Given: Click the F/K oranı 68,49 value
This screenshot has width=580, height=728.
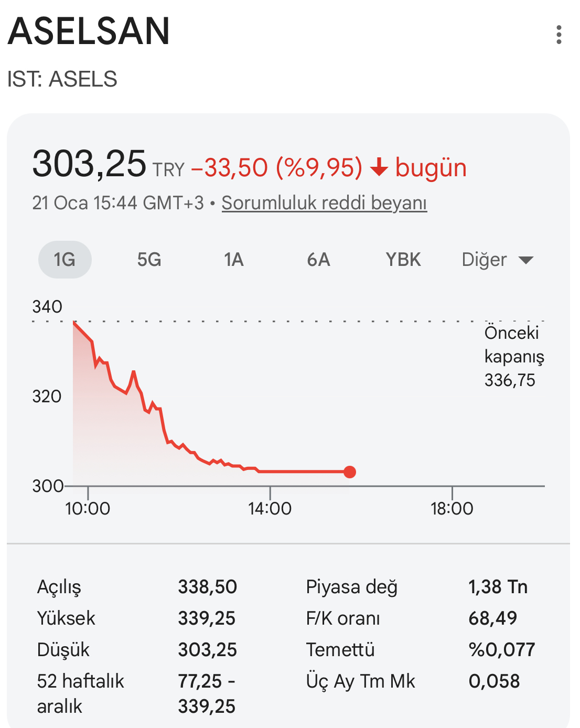Looking at the screenshot, I should (492, 618).
